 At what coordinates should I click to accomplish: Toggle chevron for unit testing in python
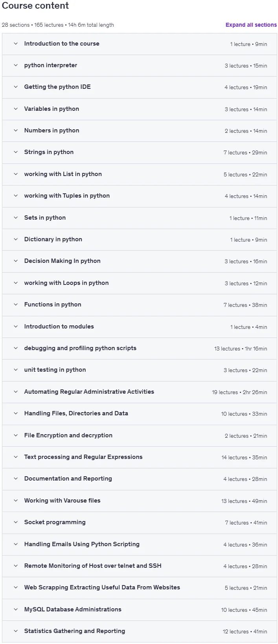click(x=16, y=370)
